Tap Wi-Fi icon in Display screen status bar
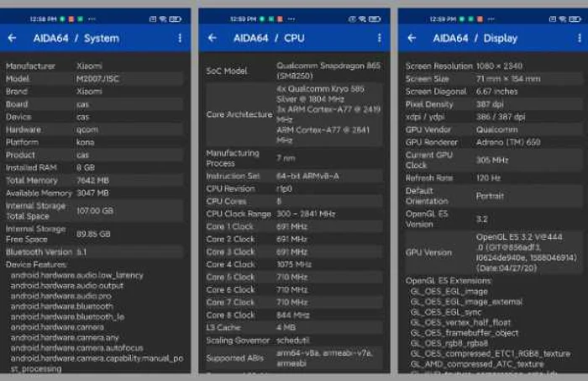Viewport: 588px width, 381px height. pyautogui.click(x=563, y=19)
